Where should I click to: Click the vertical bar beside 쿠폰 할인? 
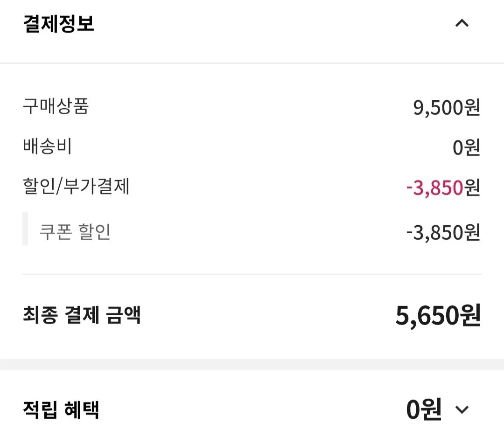[24, 230]
